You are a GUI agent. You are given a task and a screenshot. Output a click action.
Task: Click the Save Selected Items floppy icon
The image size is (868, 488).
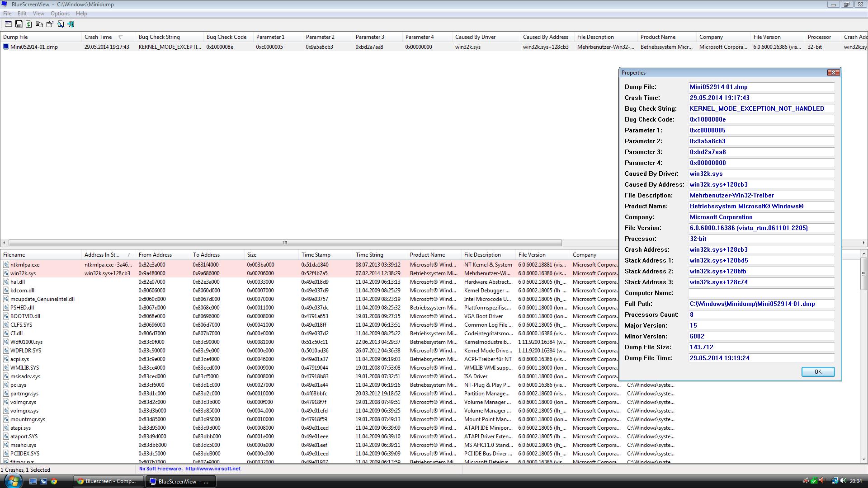click(x=19, y=24)
